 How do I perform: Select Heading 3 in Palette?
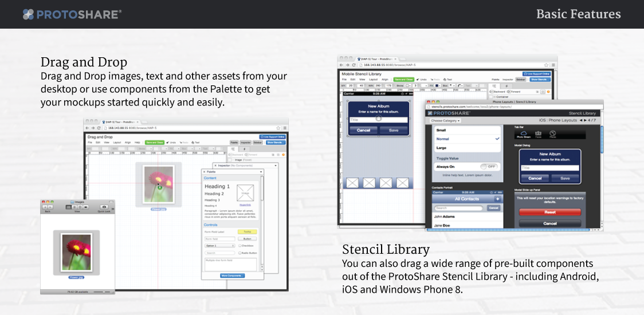pyautogui.click(x=213, y=200)
